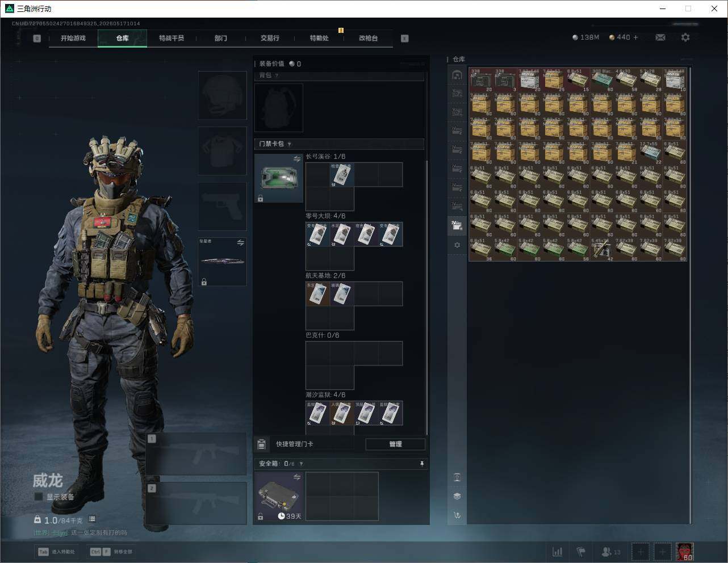Open the mail inbox icon
The image size is (728, 563).
(660, 37)
